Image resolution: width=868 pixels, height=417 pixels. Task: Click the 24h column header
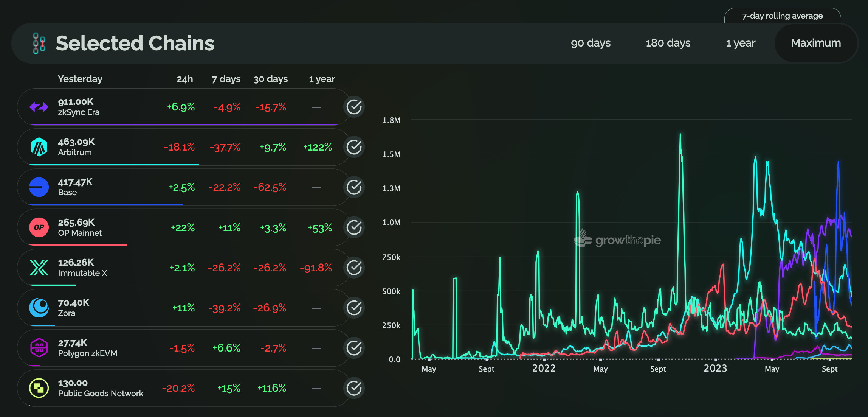point(185,79)
